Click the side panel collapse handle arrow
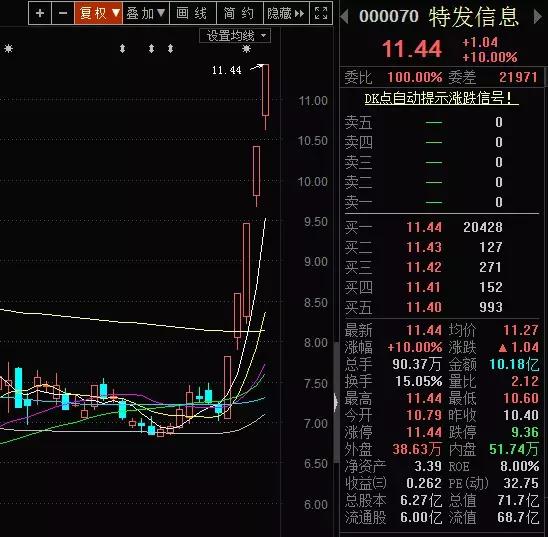The height and width of the screenshot is (537, 548). pyautogui.click(x=336, y=402)
